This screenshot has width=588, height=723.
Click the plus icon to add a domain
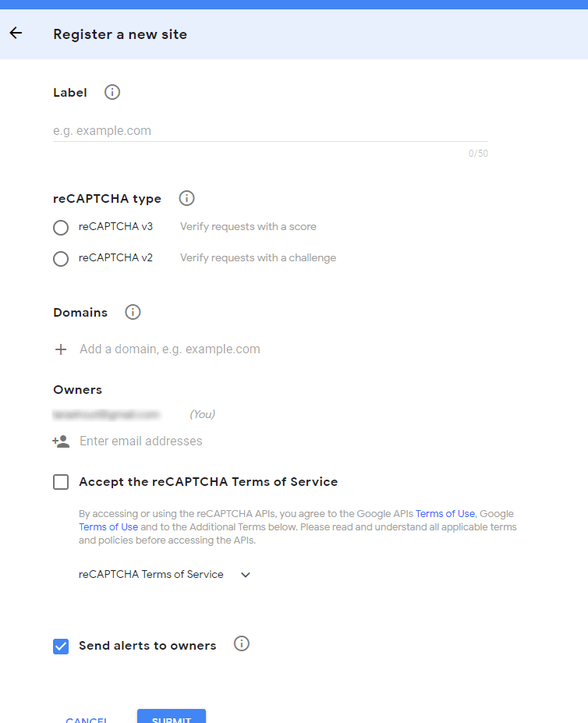pyautogui.click(x=61, y=349)
